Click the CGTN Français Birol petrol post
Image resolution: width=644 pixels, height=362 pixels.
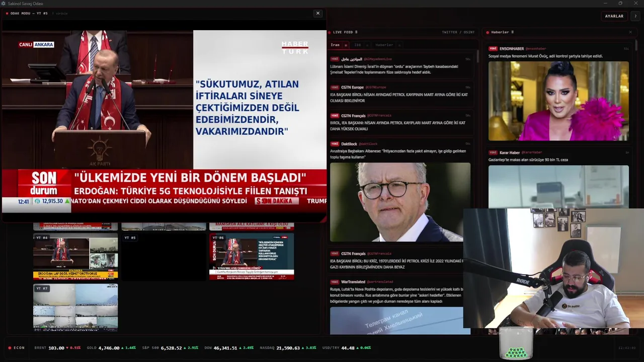(x=400, y=122)
